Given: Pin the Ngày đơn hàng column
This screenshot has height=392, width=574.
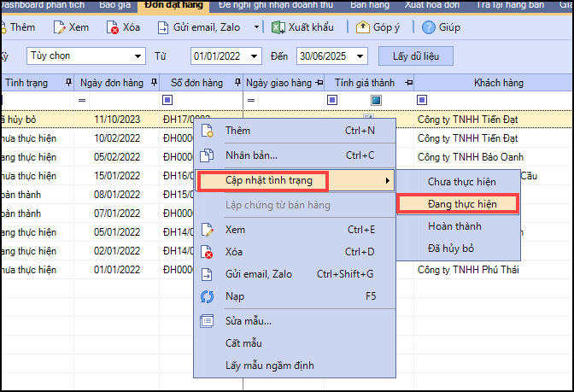Looking at the screenshot, I should click(154, 83).
